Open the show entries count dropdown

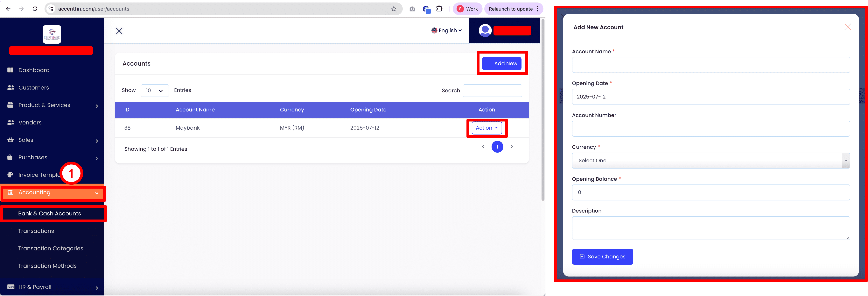[155, 90]
